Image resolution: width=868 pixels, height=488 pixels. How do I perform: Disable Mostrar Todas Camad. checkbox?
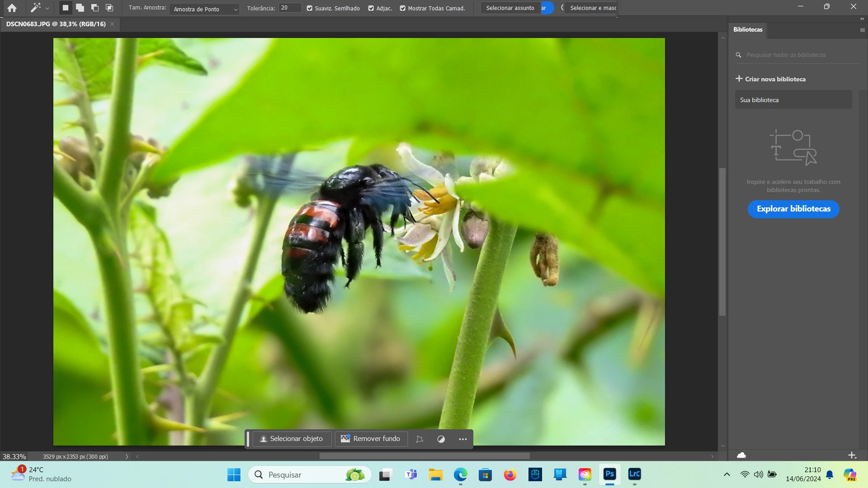403,8
